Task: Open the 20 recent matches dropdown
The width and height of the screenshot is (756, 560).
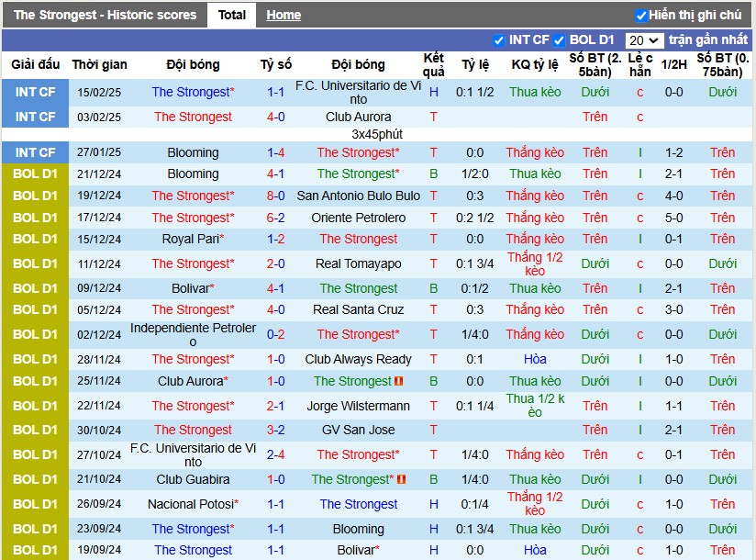Action: pyautogui.click(x=644, y=40)
